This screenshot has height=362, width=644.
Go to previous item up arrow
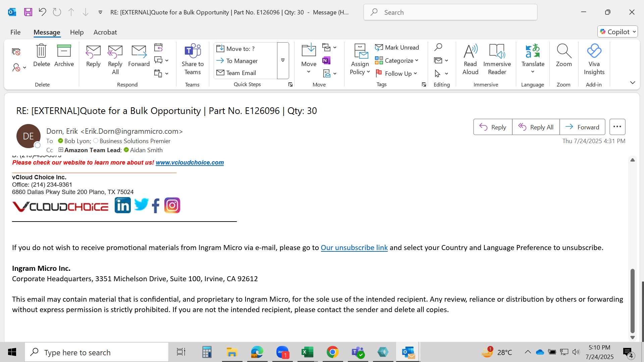click(x=71, y=12)
